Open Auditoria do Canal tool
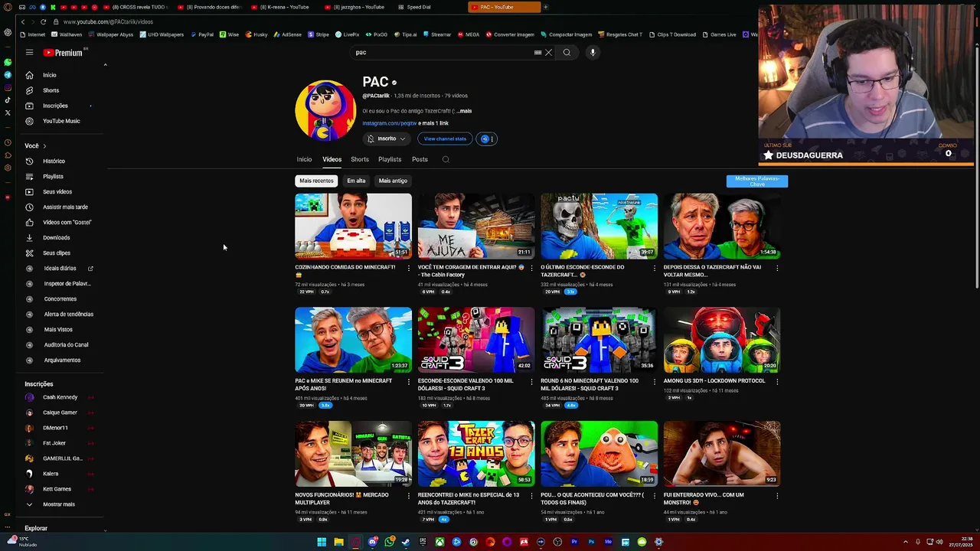The width and height of the screenshot is (980, 551). (x=66, y=345)
